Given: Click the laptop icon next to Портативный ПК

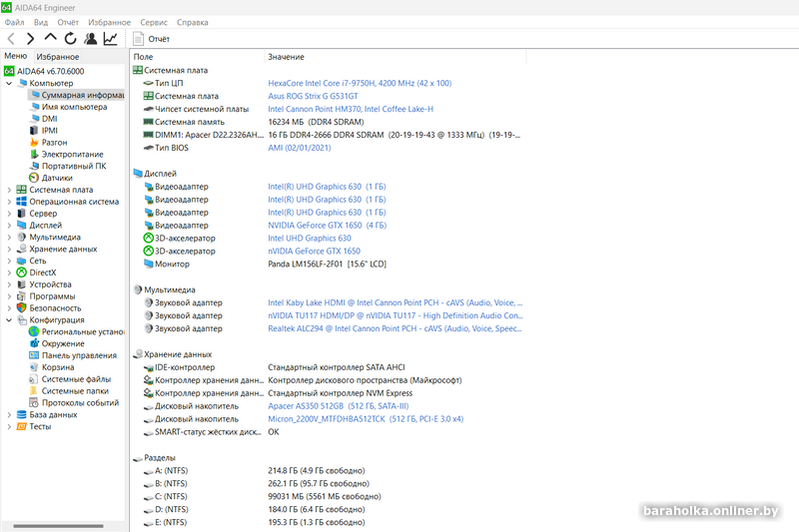Looking at the screenshot, I should pos(34,166).
